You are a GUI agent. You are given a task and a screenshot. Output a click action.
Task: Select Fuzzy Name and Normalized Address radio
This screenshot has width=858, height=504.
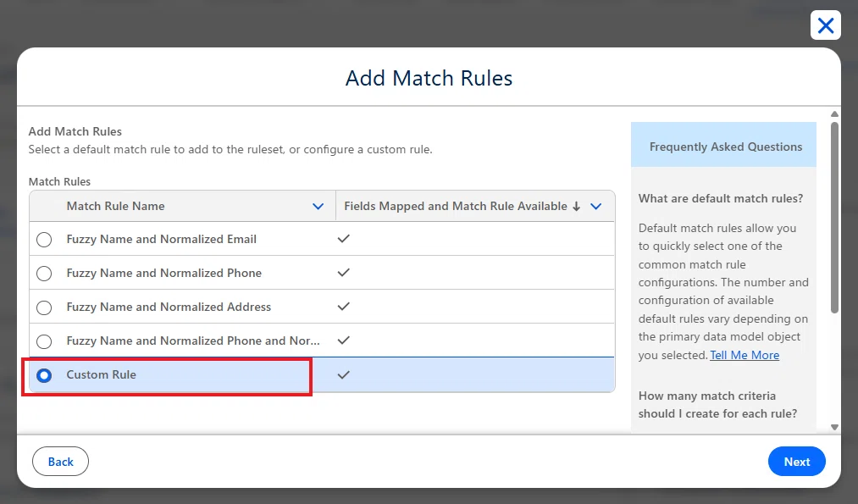coord(44,307)
